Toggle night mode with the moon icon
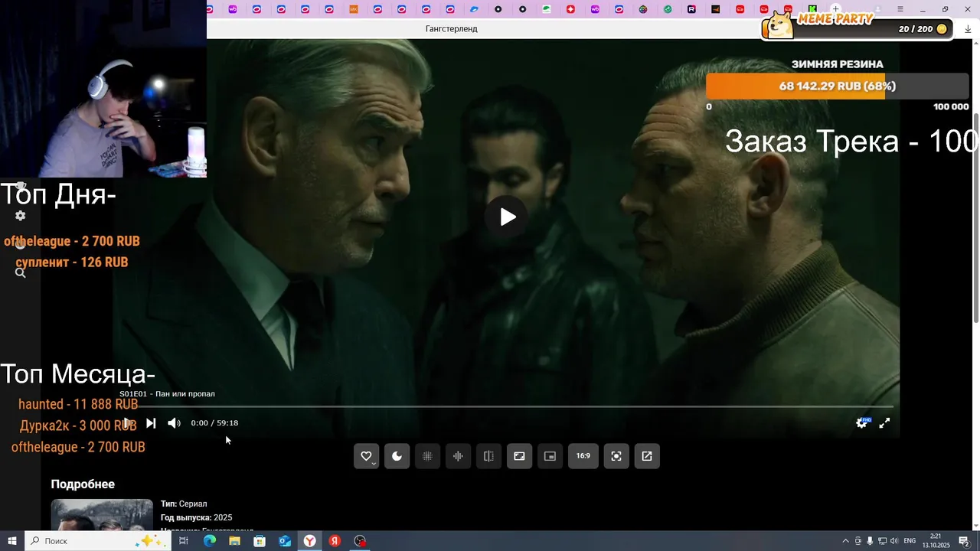The height and width of the screenshot is (551, 980). tap(397, 456)
